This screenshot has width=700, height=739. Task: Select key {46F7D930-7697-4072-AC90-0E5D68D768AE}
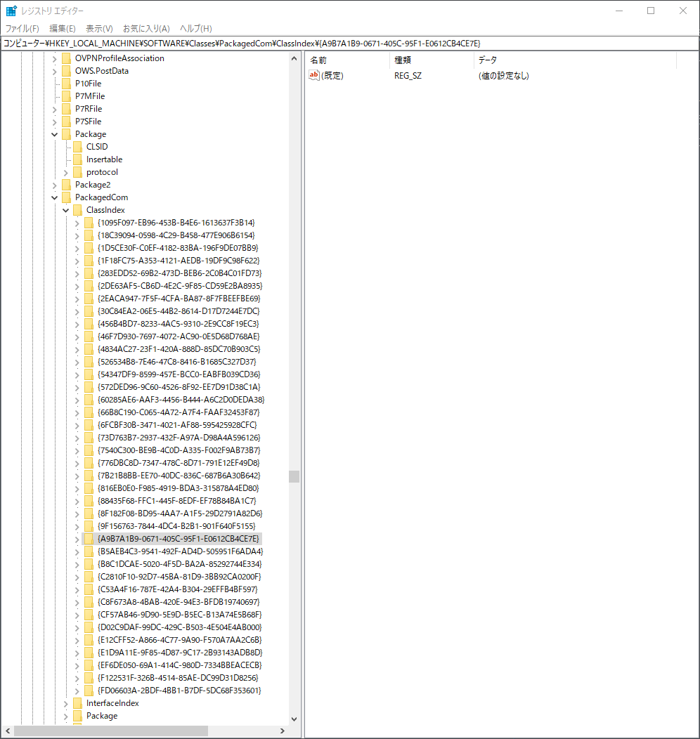point(179,336)
